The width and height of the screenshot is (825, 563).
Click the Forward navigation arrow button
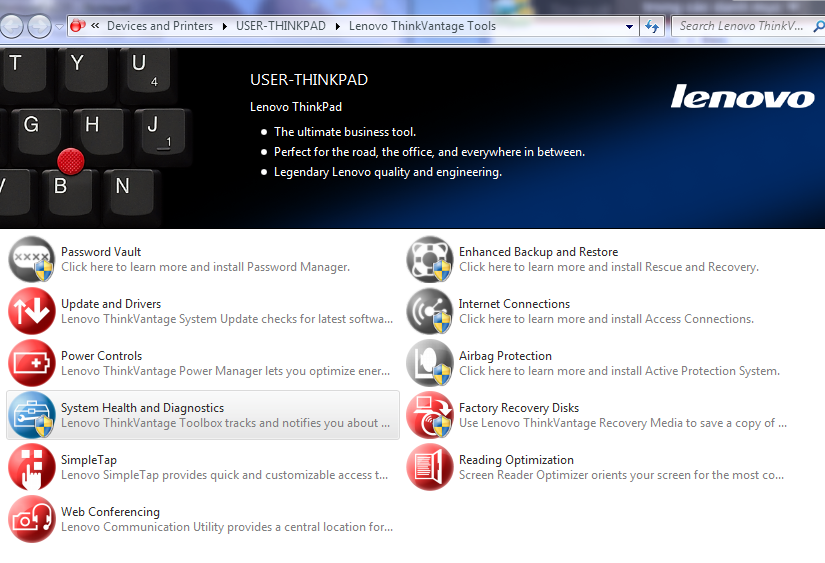(39, 26)
